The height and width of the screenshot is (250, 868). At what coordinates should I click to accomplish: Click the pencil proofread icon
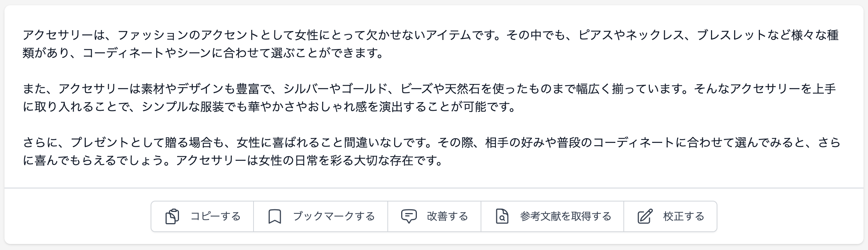click(x=645, y=216)
